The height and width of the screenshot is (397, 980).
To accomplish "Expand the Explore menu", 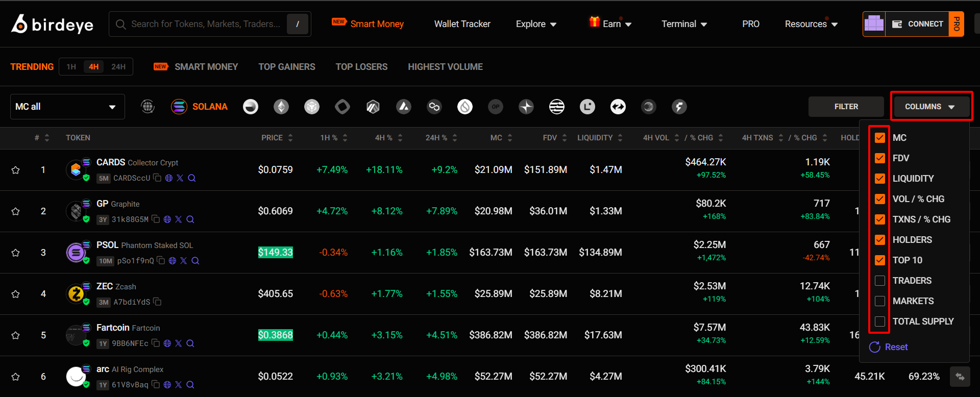I will [x=536, y=24].
